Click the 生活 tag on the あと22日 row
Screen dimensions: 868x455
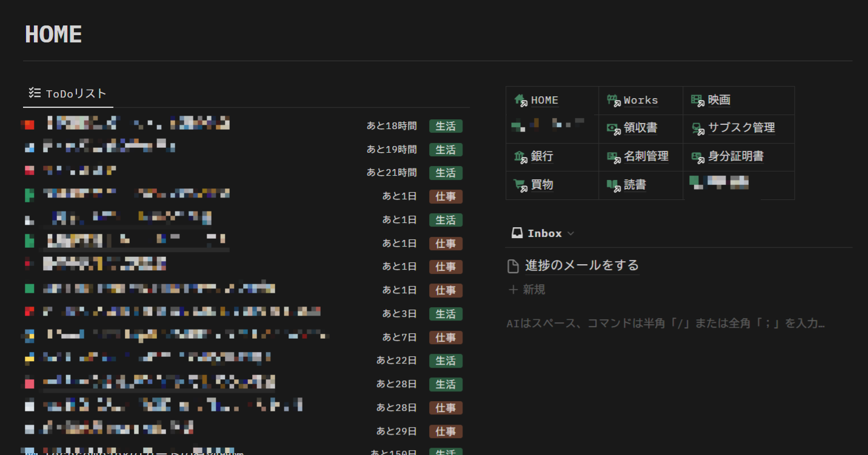(446, 361)
